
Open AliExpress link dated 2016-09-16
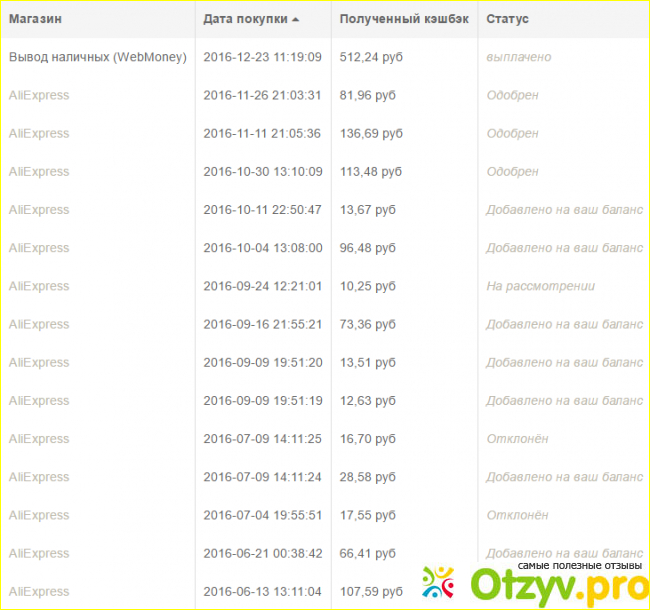click(x=39, y=325)
